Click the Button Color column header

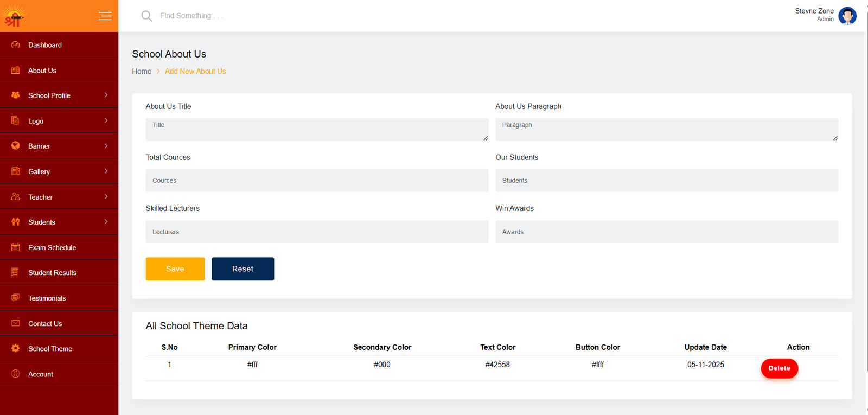coord(598,347)
